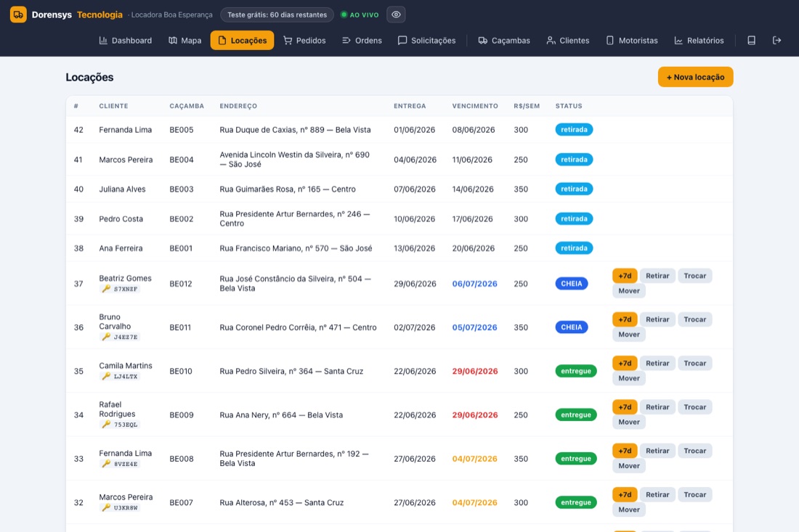Image resolution: width=799 pixels, height=532 pixels.
Task: Click the retirada badge for Juliana Alves
Action: point(574,189)
